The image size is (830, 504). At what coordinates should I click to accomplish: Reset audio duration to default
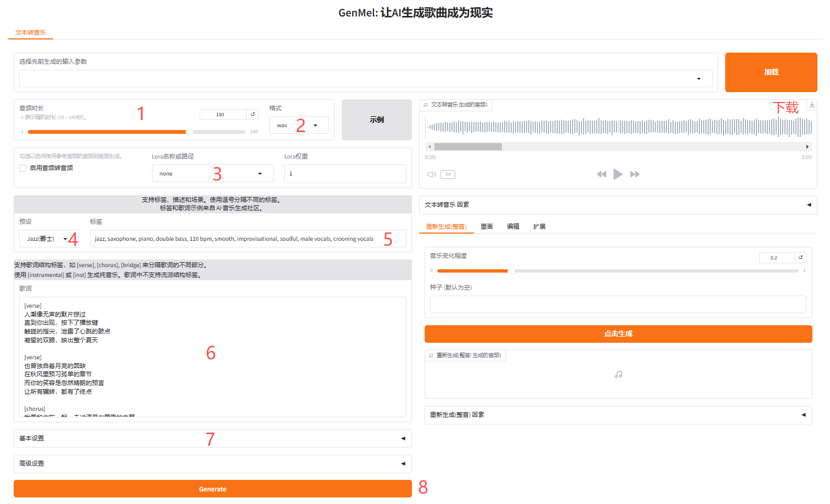(x=253, y=115)
